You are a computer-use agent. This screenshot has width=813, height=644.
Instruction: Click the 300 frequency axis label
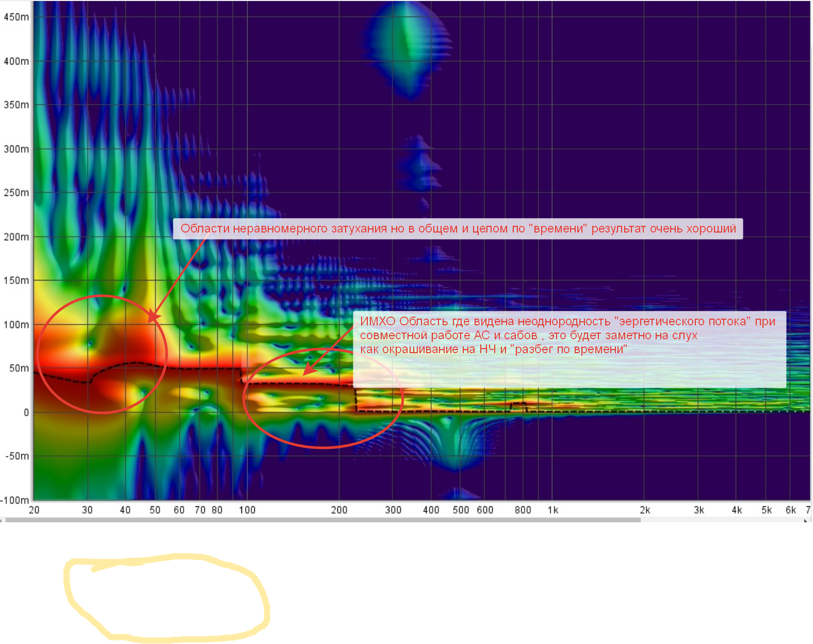(x=393, y=510)
